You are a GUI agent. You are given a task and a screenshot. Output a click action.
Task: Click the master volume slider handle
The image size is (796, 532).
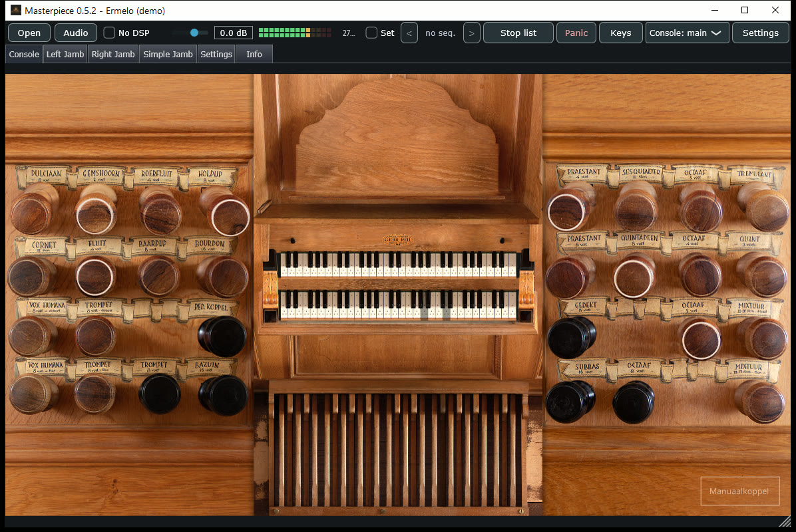click(194, 33)
